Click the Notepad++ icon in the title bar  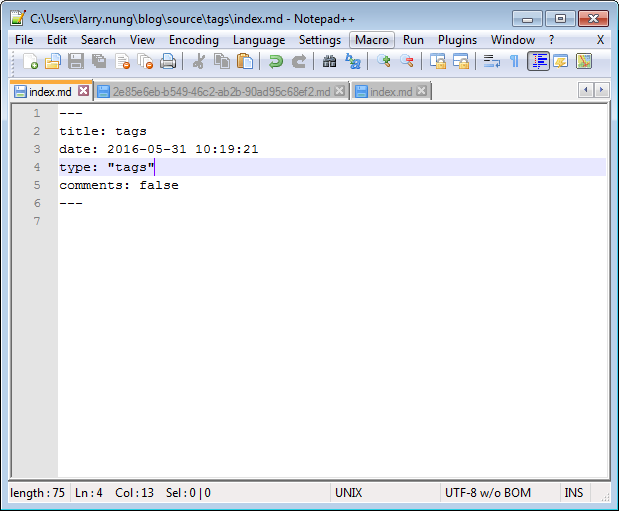[x=18, y=19]
